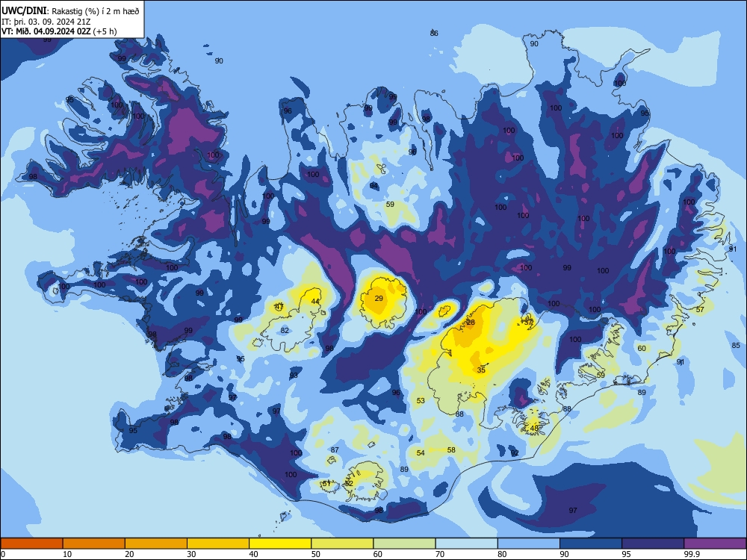Click the humidity value 58 on the map
Screen dimensions: 747x560
tap(451, 450)
